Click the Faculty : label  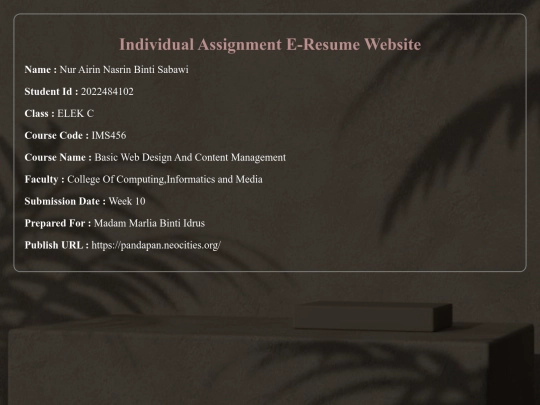(44, 179)
